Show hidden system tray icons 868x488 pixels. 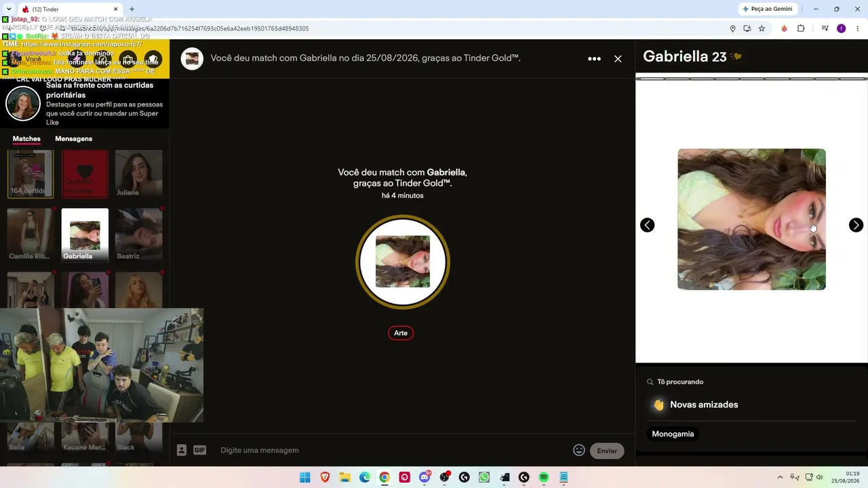(x=780, y=477)
